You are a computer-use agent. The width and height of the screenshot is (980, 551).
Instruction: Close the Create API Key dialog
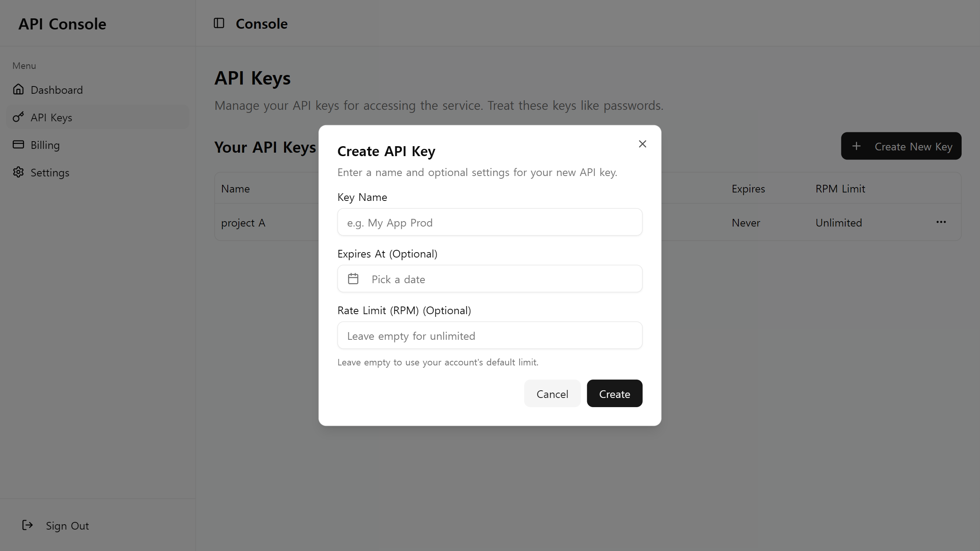(642, 144)
